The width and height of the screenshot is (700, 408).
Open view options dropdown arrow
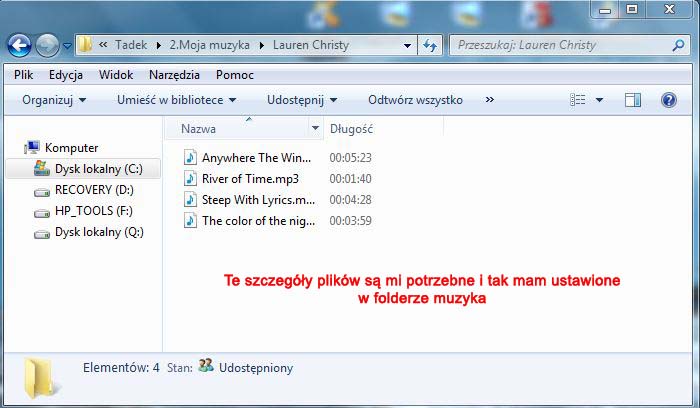(600, 100)
